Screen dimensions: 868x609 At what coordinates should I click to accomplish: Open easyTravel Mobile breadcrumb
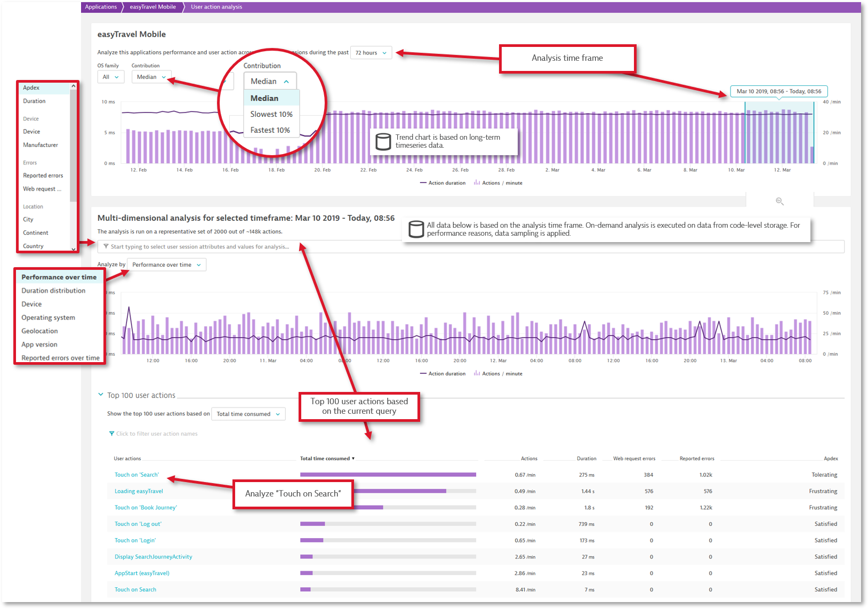point(152,7)
